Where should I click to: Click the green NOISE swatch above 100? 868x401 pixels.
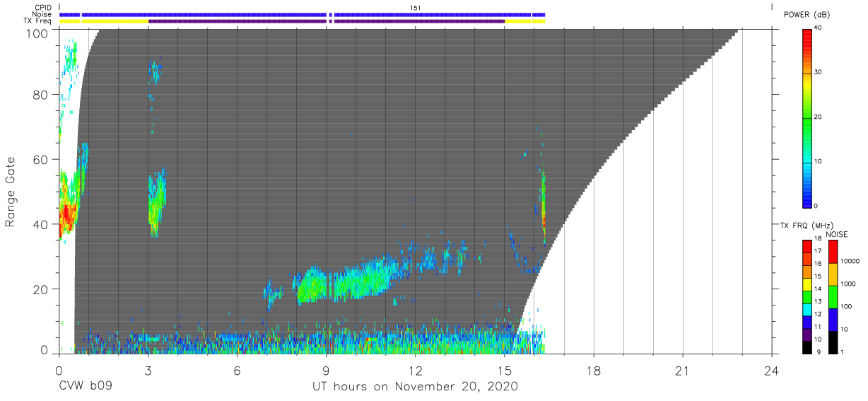[x=833, y=297]
